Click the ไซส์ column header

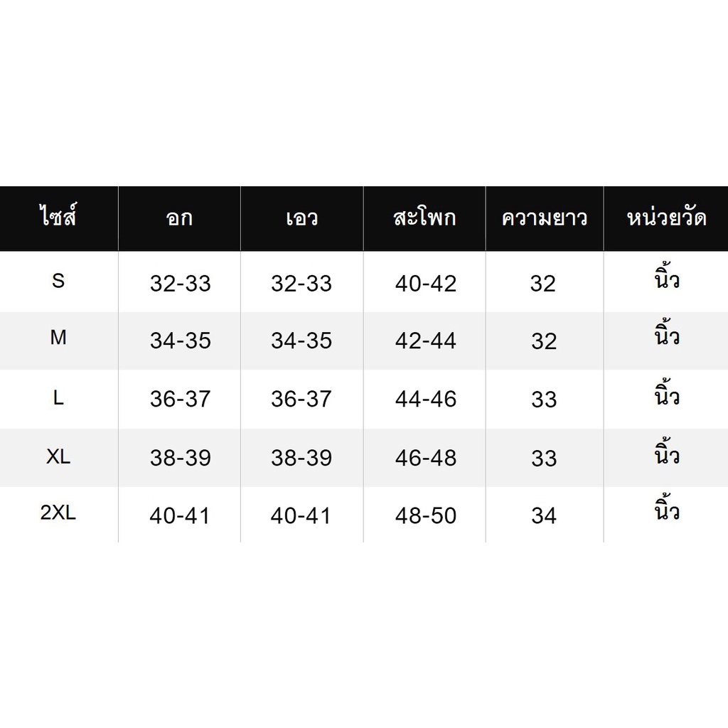(58, 216)
